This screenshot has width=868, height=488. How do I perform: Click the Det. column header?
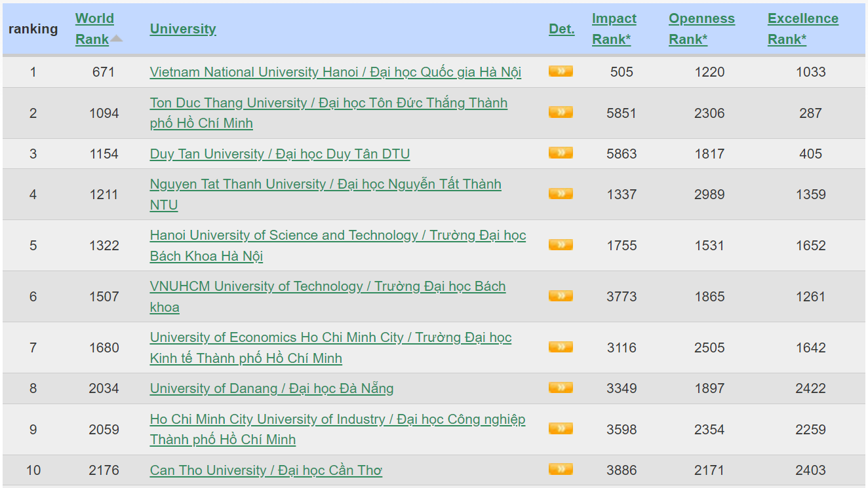562,29
